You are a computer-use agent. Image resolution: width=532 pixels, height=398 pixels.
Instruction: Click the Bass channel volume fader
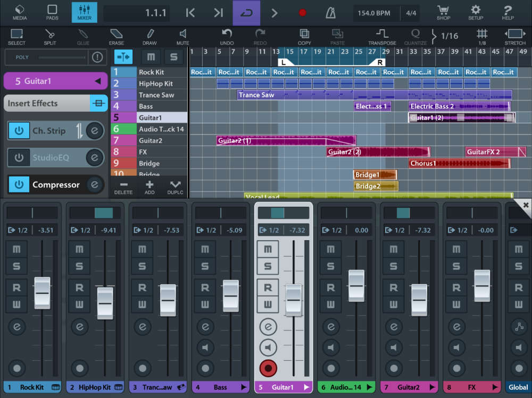(230, 295)
